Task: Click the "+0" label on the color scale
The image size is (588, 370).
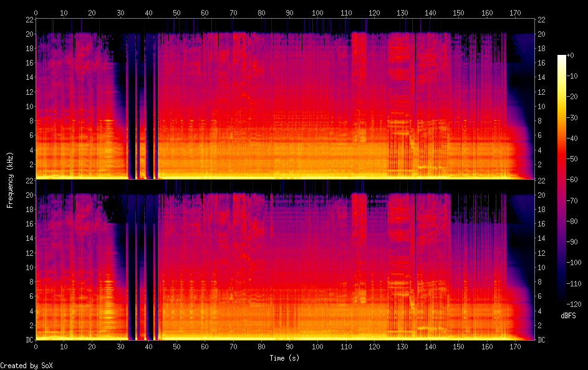Action: point(570,55)
